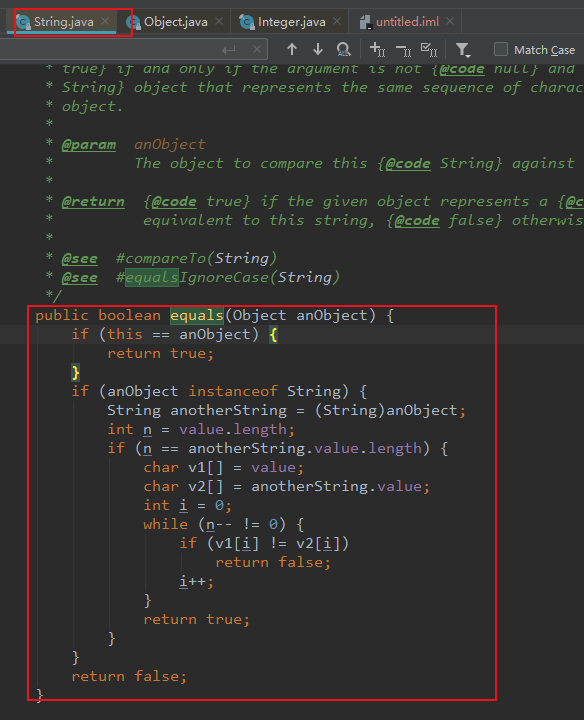Click the untitled.iml file icon in tab
The width and height of the screenshot is (584, 720).
pos(365,22)
